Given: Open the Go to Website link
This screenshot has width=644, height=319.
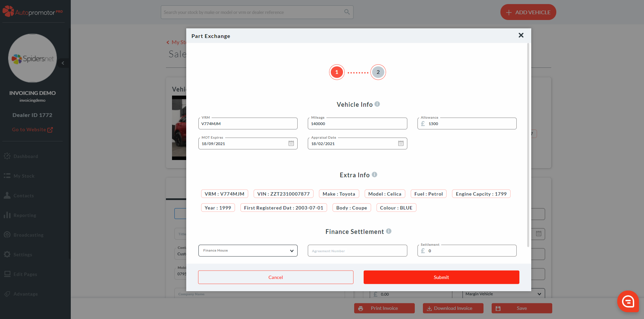Looking at the screenshot, I should click(x=32, y=129).
